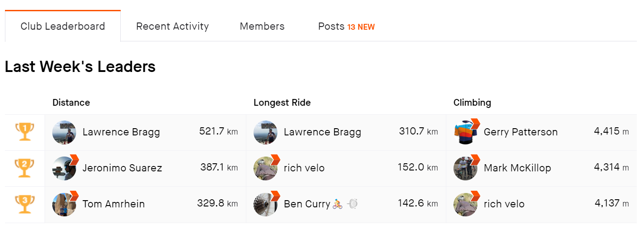Viewport: 644px width, 242px height.
Task: Click the Mark McKillop name link
Action: tap(517, 168)
